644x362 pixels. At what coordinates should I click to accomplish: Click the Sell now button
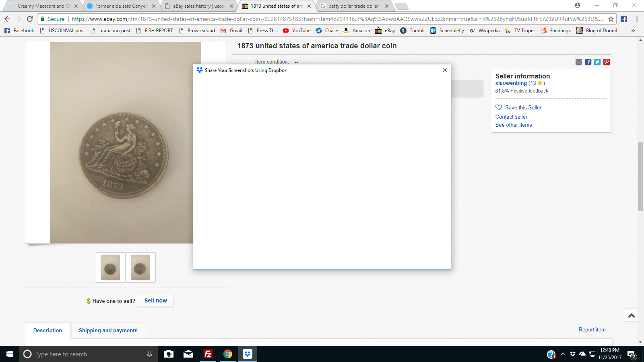click(x=155, y=300)
